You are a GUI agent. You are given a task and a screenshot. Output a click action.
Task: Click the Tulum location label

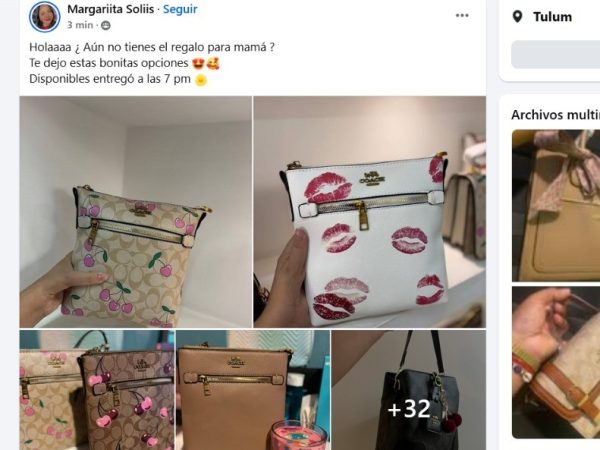(552, 17)
